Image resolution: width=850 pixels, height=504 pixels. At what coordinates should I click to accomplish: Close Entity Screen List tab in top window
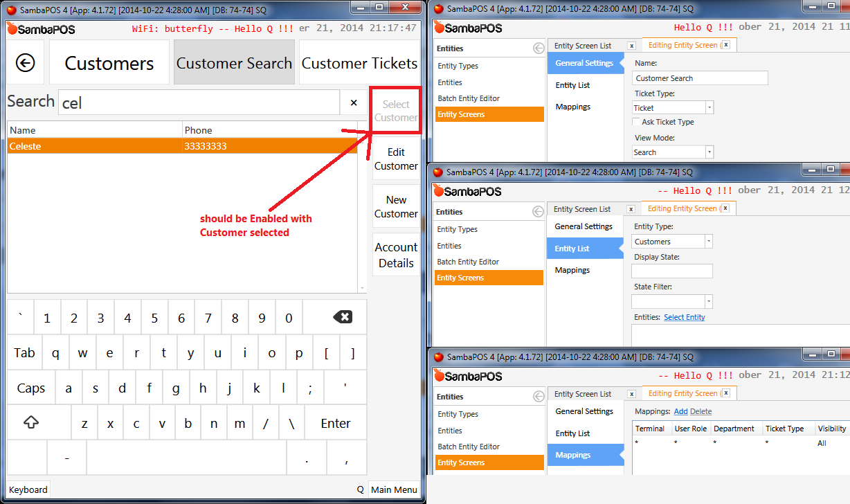(631, 46)
